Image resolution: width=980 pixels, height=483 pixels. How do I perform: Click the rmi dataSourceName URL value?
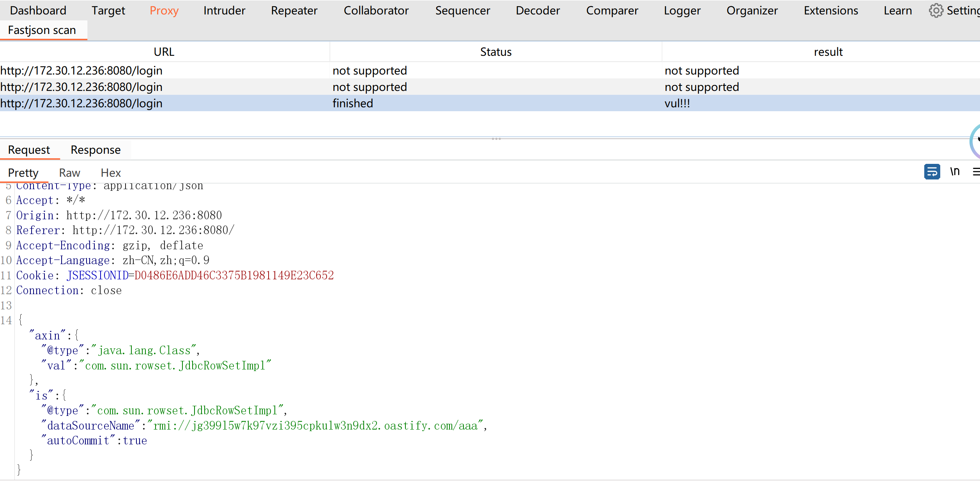click(x=315, y=426)
